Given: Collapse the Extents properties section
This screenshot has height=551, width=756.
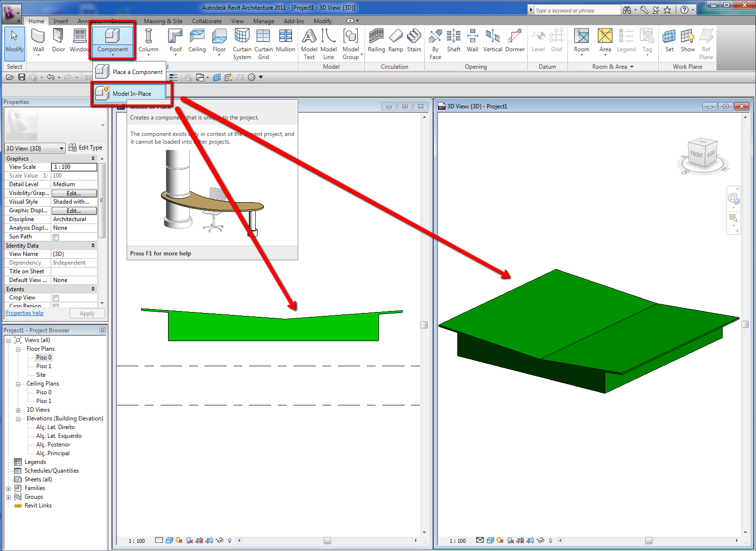Looking at the screenshot, I should [93, 289].
